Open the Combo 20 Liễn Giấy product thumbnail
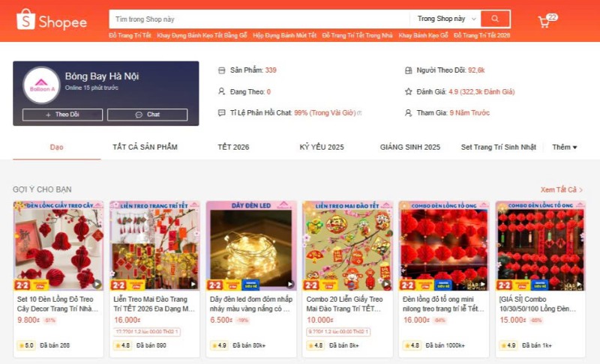 pyautogui.click(x=347, y=246)
